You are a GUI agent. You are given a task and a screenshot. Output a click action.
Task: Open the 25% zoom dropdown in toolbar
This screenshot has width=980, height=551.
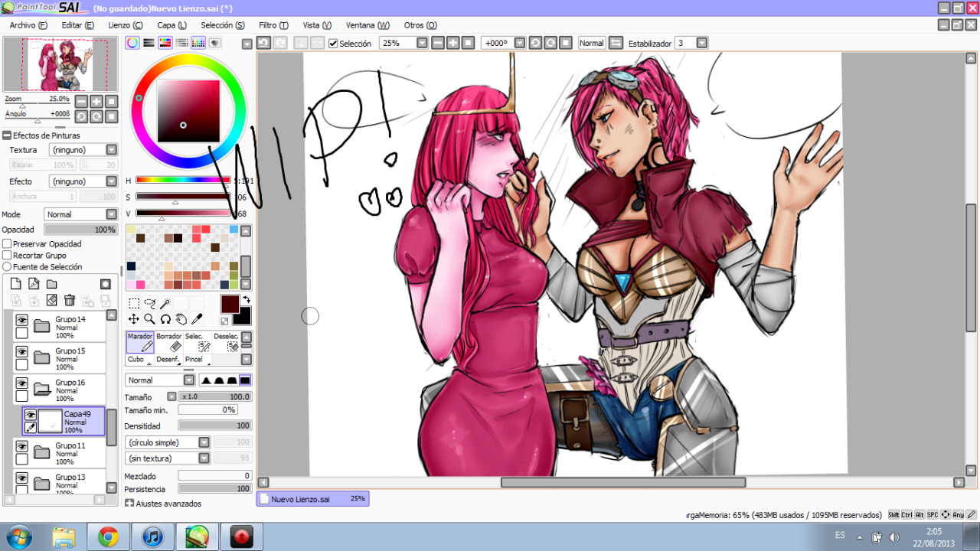(x=403, y=43)
